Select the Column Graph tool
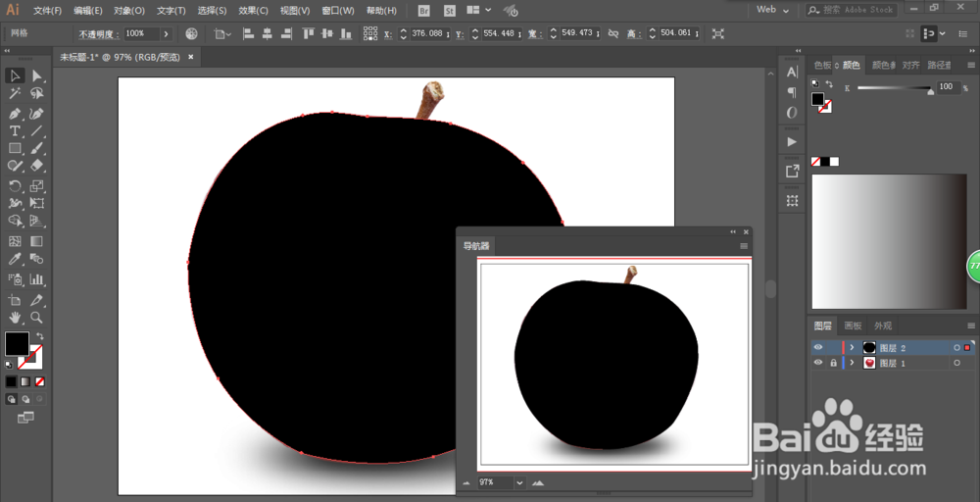The image size is (980, 502). pyautogui.click(x=37, y=278)
